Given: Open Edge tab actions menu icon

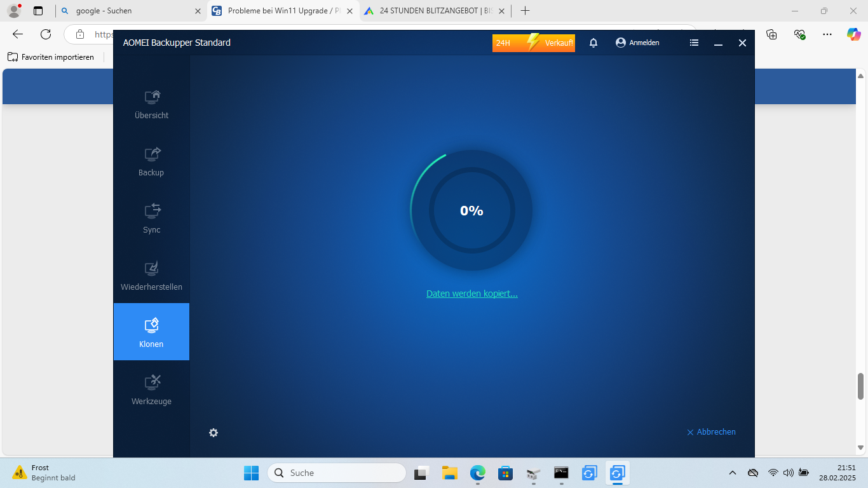Looking at the screenshot, I should (38, 11).
